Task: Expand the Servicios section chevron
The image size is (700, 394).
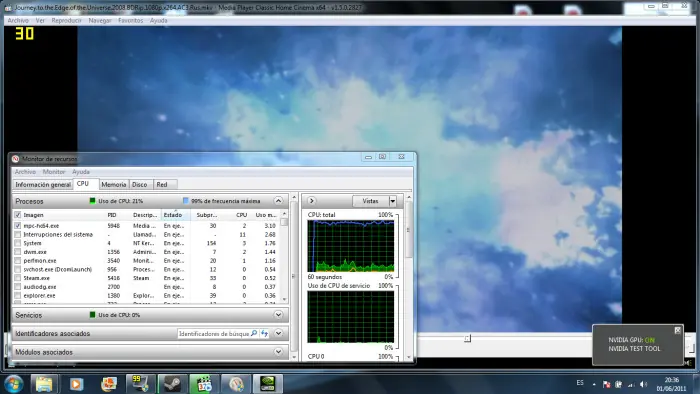Action: (x=278, y=315)
